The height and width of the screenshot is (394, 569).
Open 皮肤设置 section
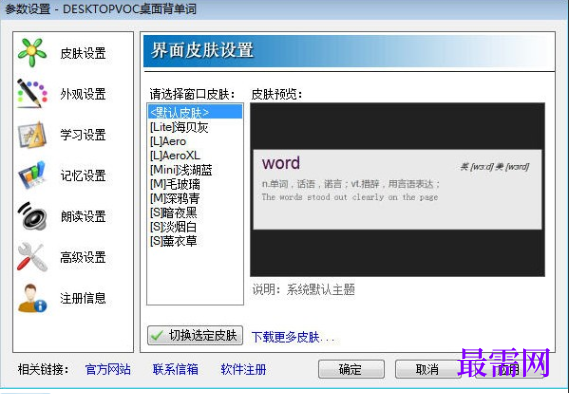click(83, 53)
